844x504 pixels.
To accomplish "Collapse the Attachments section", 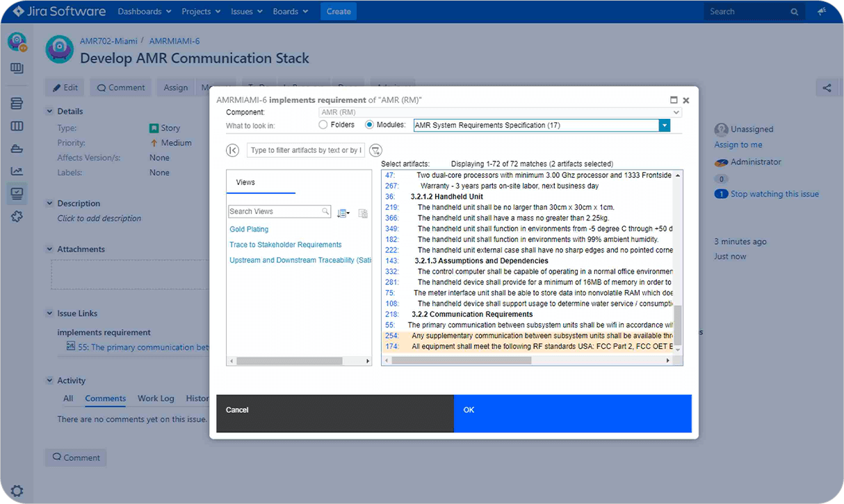I will pyautogui.click(x=49, y=249).
